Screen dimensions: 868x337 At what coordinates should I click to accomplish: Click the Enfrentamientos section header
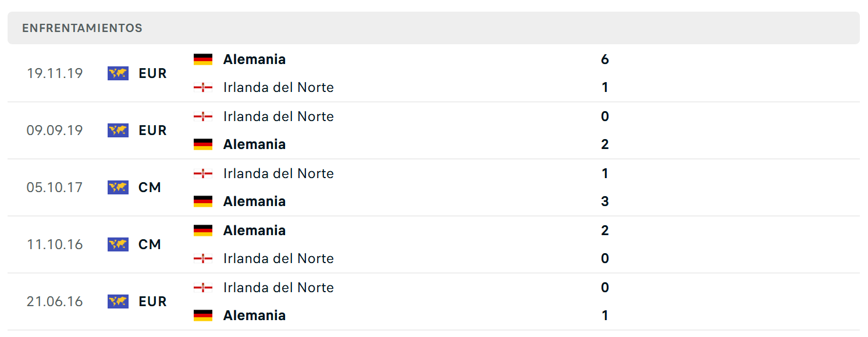(433, 28)
